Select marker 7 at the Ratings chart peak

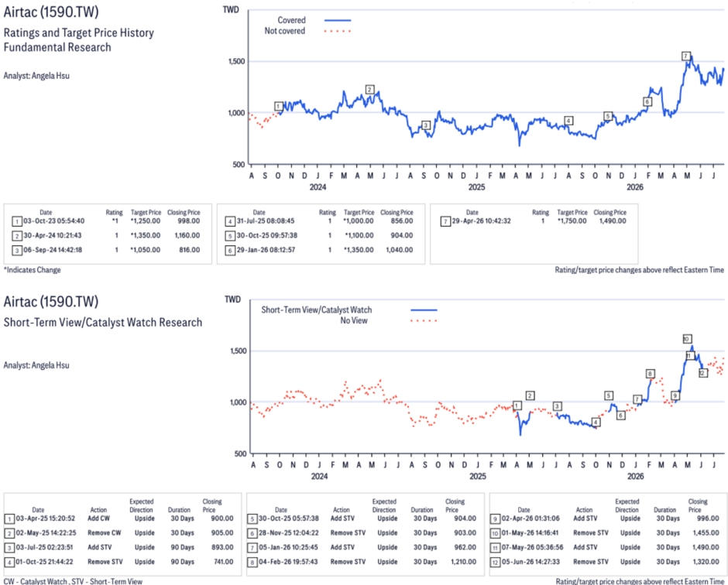pos(686,56)
